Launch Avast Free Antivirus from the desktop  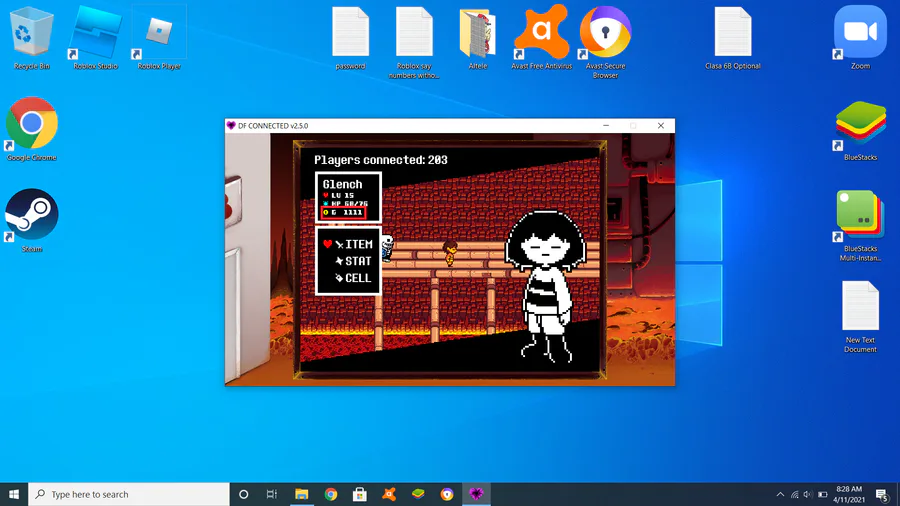(x=541, y=37)
